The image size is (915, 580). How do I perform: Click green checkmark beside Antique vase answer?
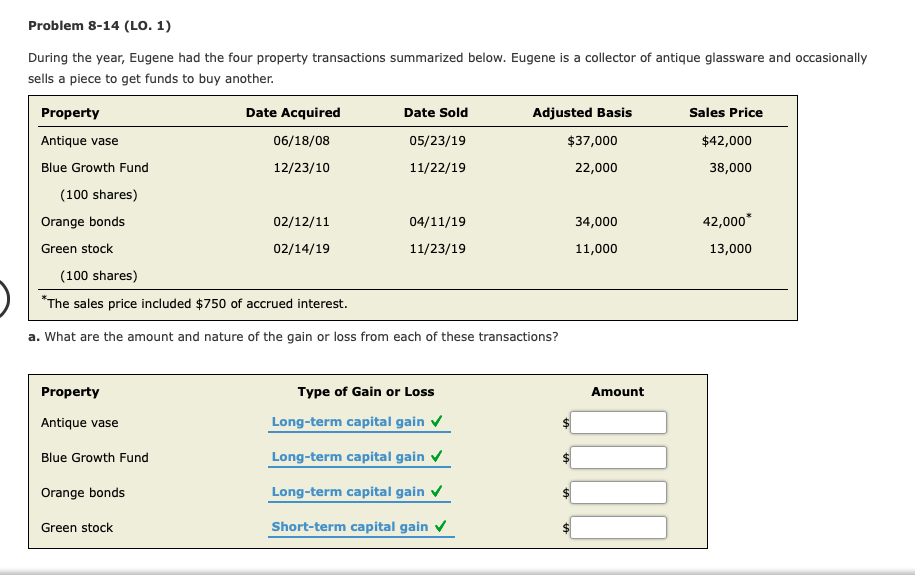point(436,421)
